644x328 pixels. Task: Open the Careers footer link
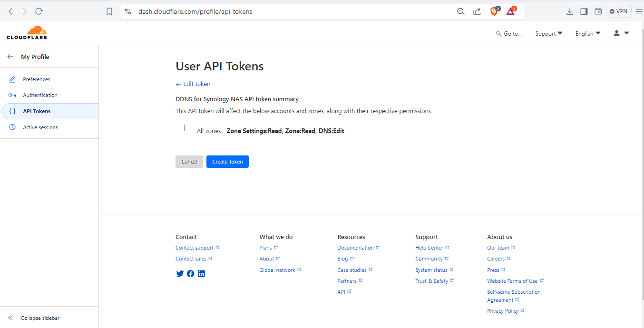pos(499,259)
